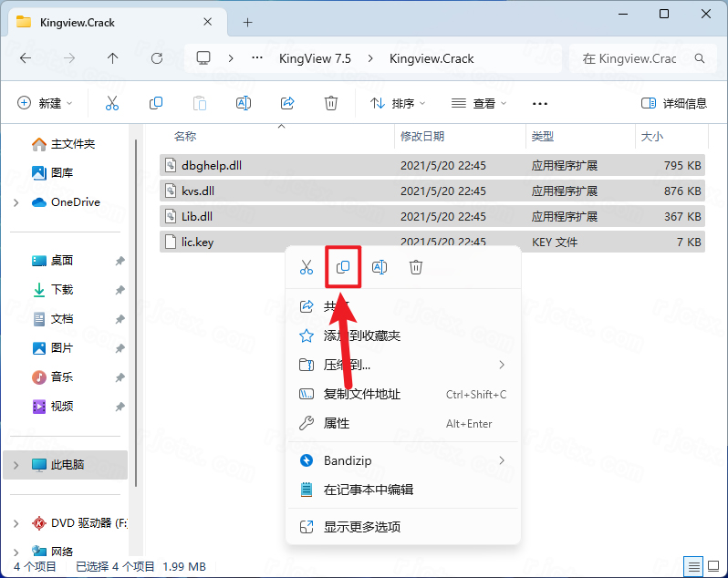The image size is (728, 578).
Task: Click the Delete trash icon in the toolbar
Action: (331, 103)
